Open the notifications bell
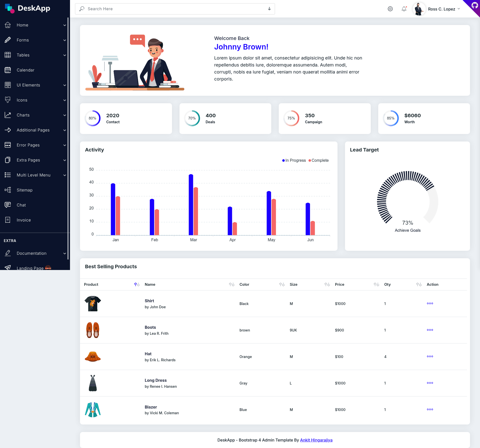Viewport: 480px width, 448px height. (404, 9)
